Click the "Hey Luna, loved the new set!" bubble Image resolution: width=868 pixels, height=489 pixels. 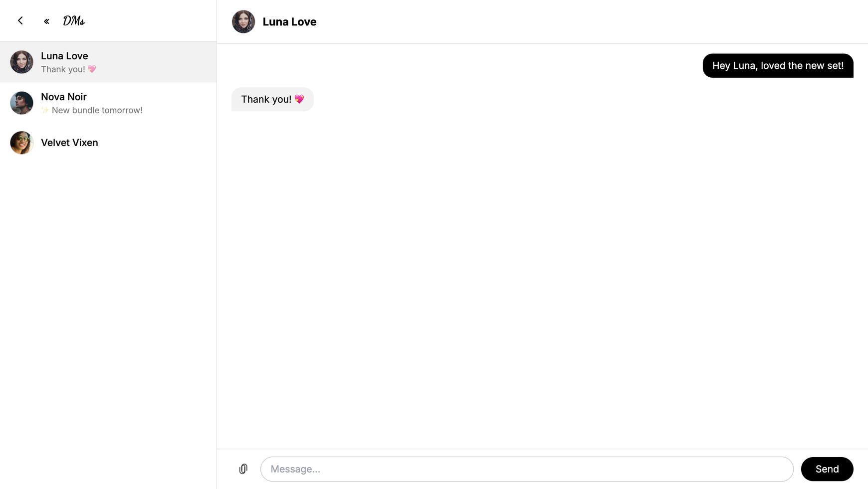[778, 66]
